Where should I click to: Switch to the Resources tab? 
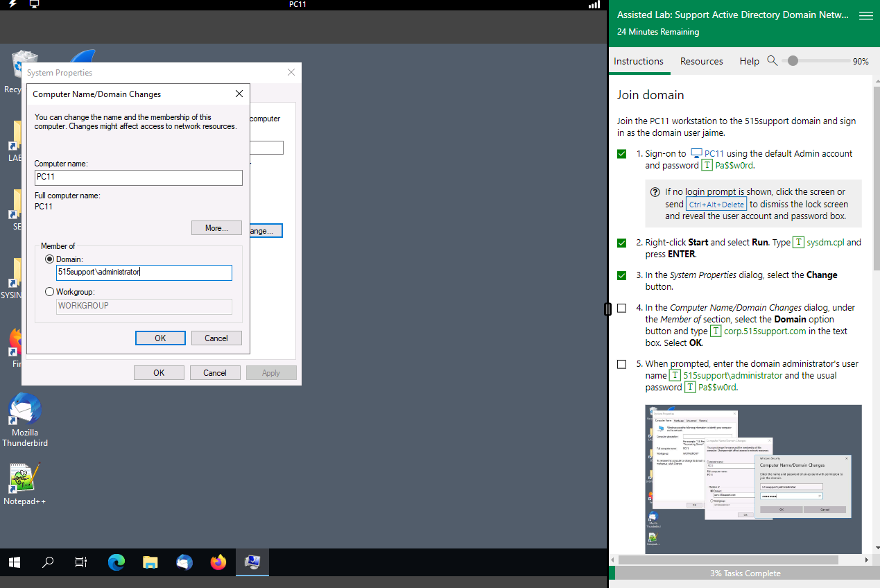(701, 61)
